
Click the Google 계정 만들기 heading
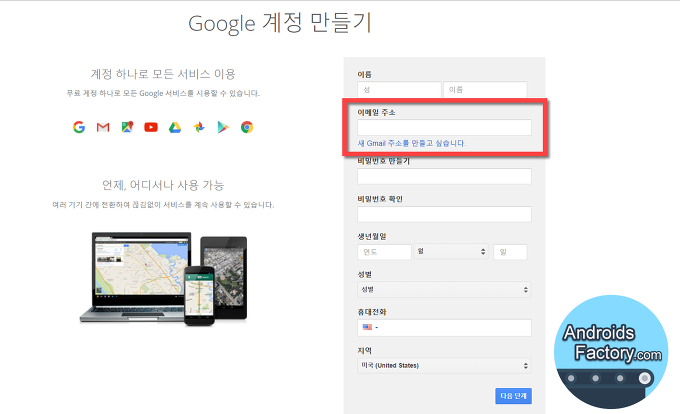(280, 23)
